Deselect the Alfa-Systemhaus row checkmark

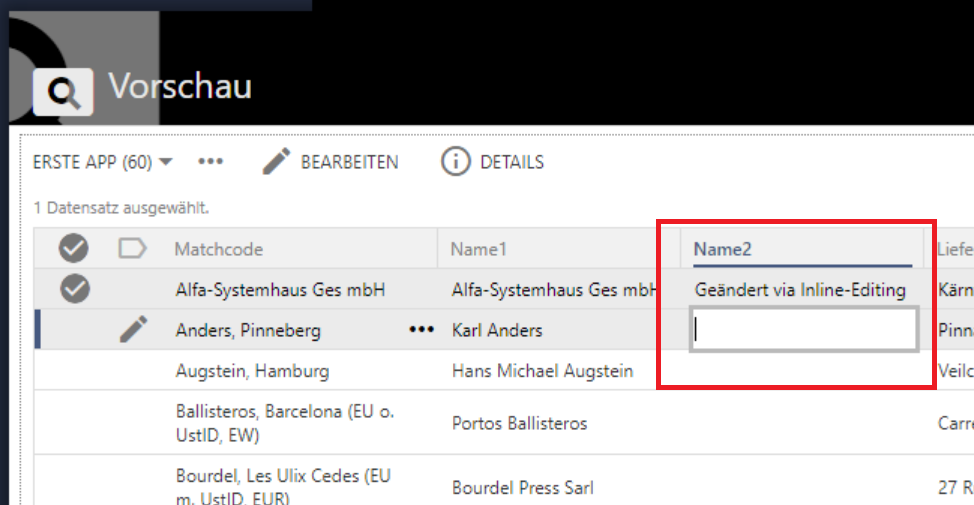click(75, 290)
